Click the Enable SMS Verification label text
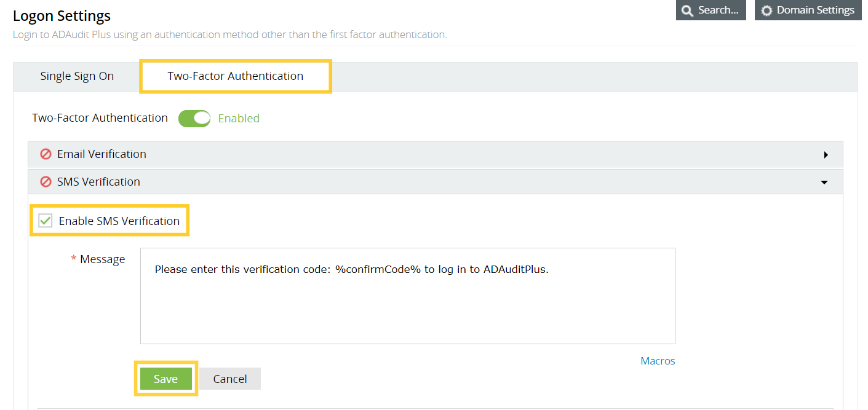Viewport: 868px width, 410px height. pos(119,221)
